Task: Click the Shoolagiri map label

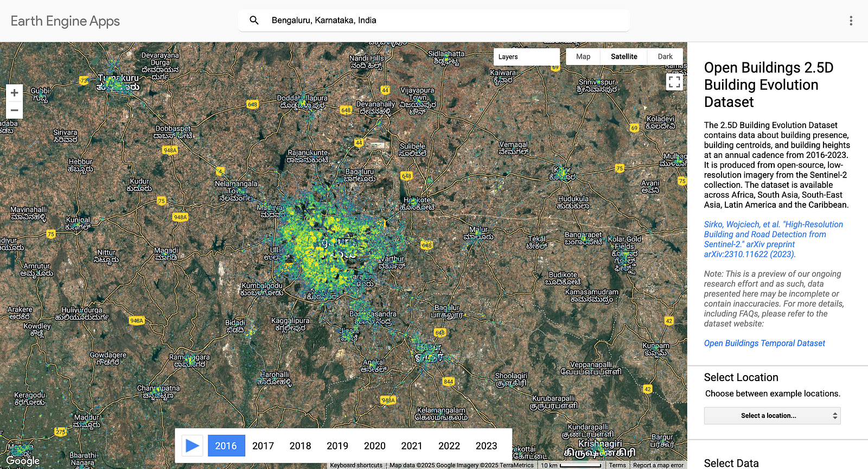Action: tap(511, 379)
